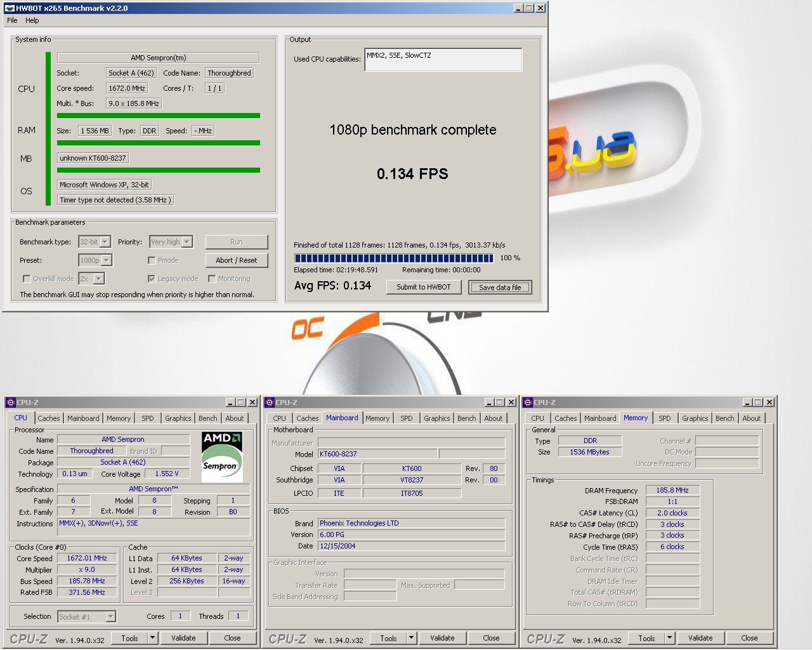The image size is (812, 650).
Task: Minimize the CPU-Z Memory tab window
Action: point(747,402)
